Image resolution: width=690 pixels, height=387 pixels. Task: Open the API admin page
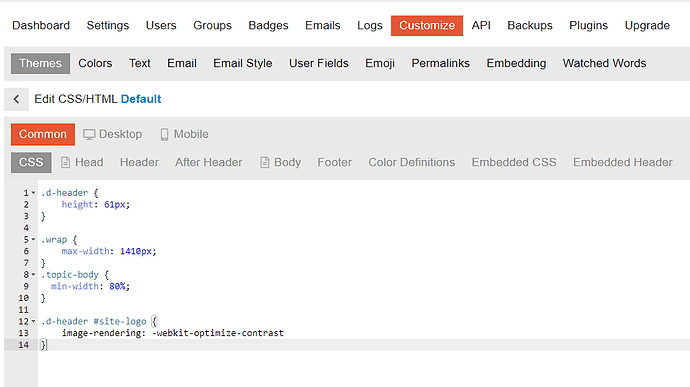(481, 26)
